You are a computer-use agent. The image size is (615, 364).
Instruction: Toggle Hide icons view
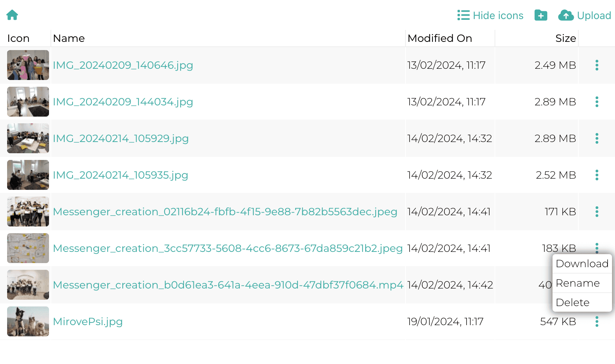(490, 15)
